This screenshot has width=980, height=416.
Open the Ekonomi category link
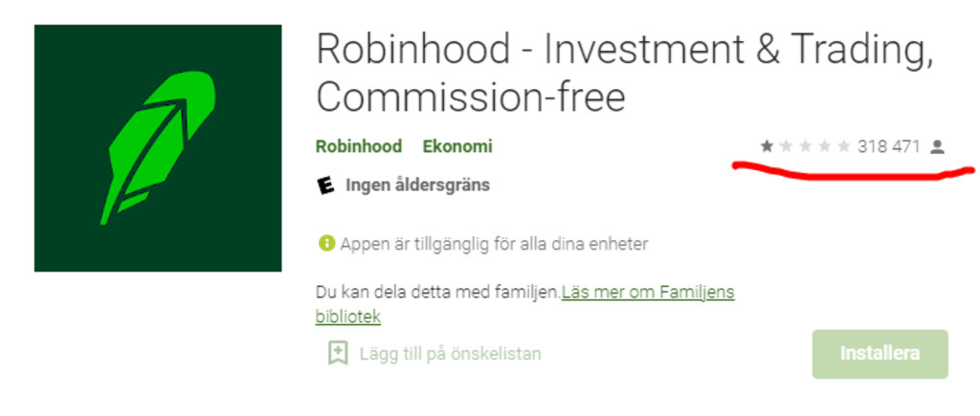[457, 147]
